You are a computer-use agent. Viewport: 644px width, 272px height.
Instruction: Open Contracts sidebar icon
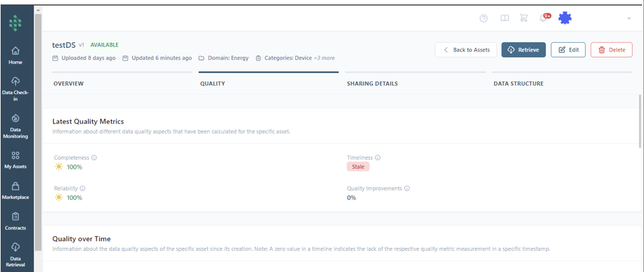point(16,217)
